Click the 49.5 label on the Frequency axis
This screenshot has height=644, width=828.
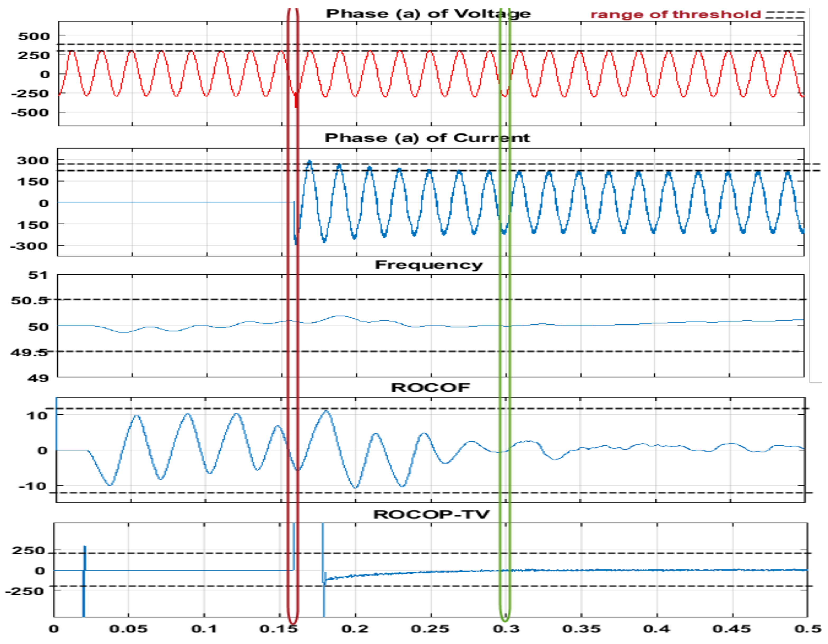point(29,353)
